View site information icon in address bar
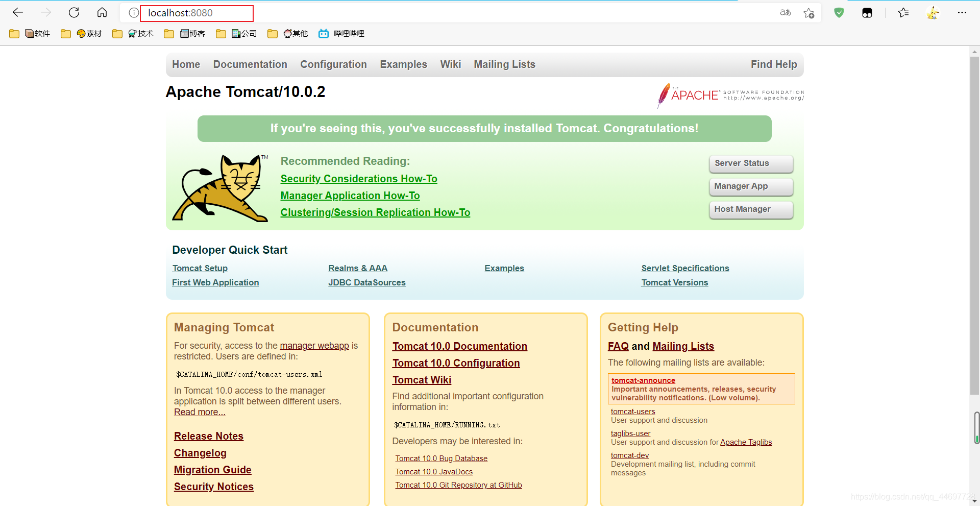Viewport: 980px width, 506px height. pos(133,13)
